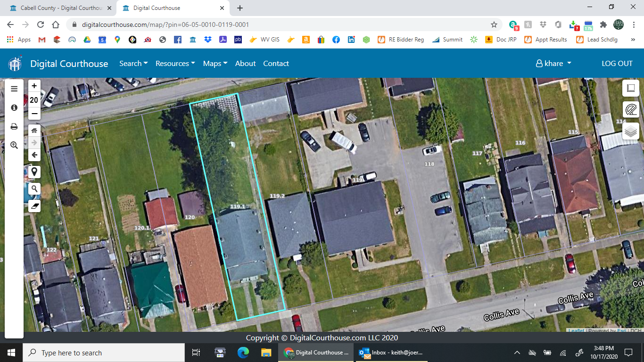Open the Summit bookmark
The height and width of the screenshot is (362, 644).
[447, 40]
